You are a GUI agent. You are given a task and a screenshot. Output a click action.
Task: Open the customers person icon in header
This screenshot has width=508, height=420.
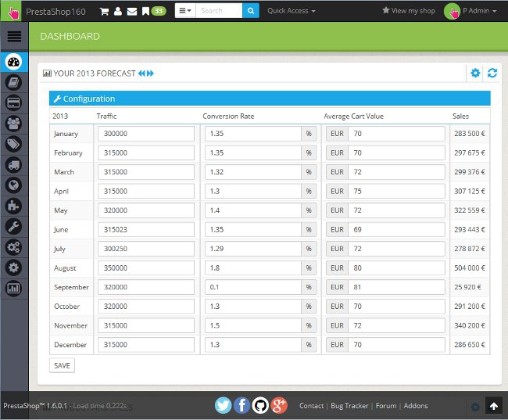[x=118, y=12]
